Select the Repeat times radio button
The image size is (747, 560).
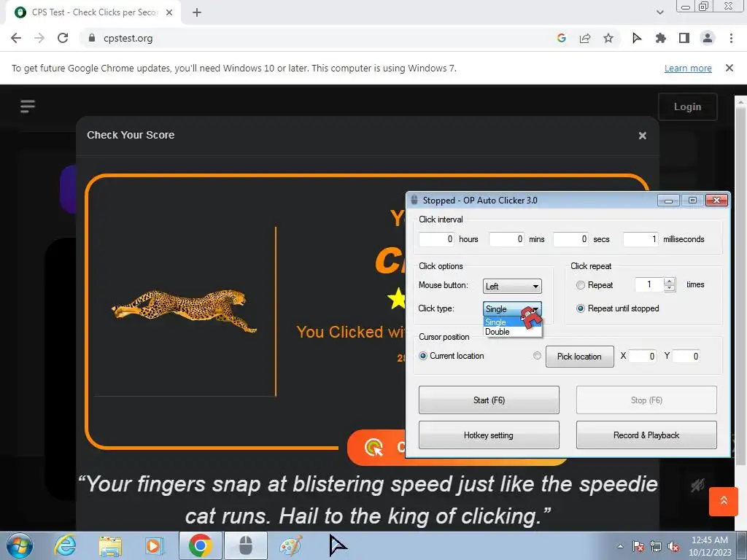580,285
